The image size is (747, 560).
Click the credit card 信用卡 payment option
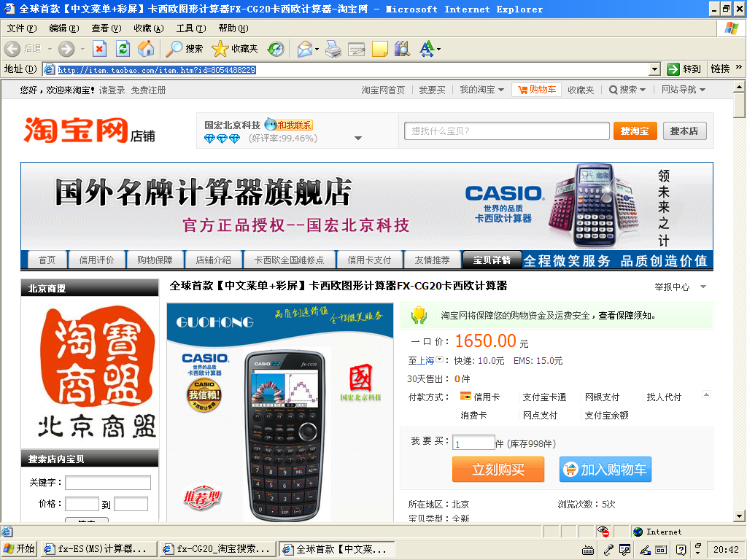pyautogui.click(x=480, y=397)
